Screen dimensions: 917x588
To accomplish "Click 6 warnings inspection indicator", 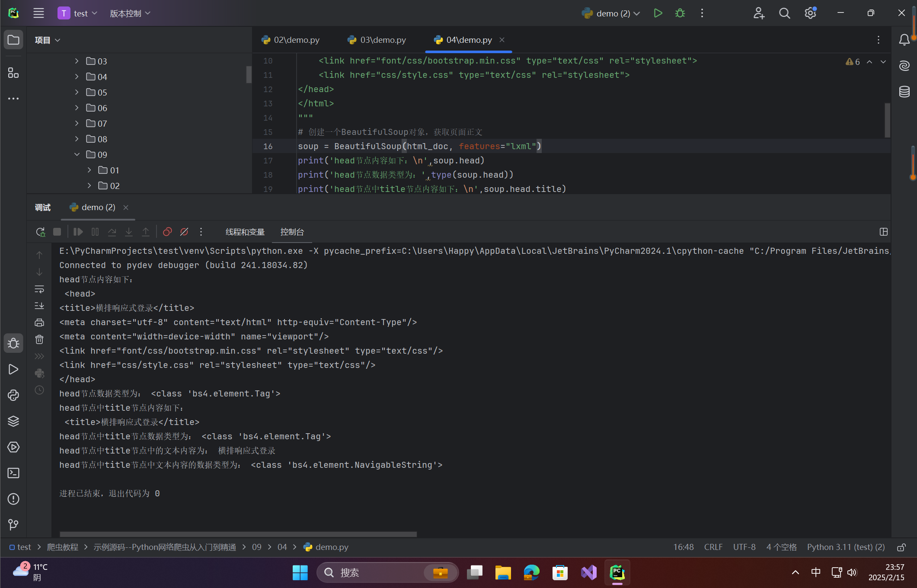I will tap(853, 62).
